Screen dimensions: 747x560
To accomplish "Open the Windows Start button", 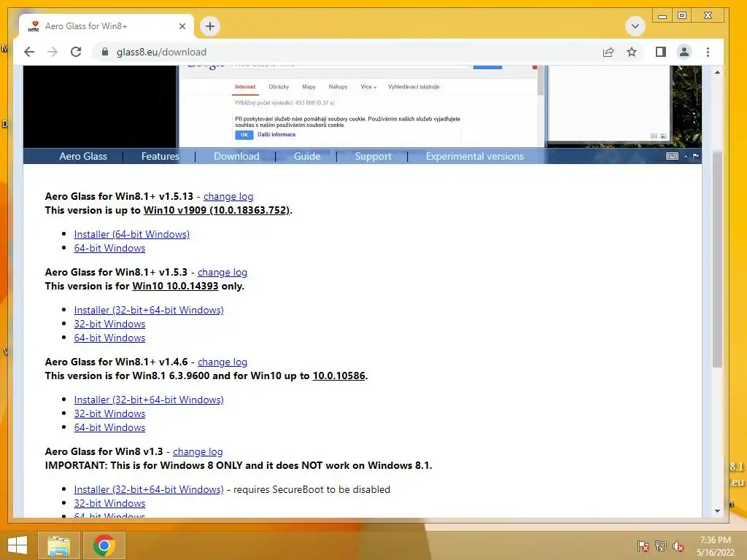I will pos(18,545).
